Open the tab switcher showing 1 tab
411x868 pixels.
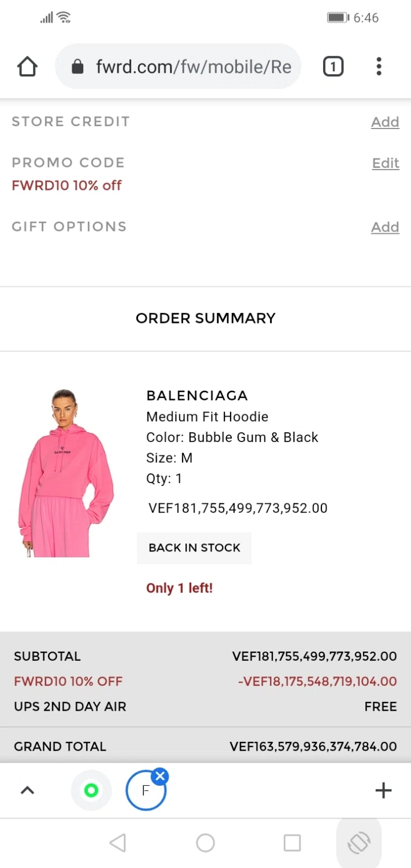(x=333, y=67)
